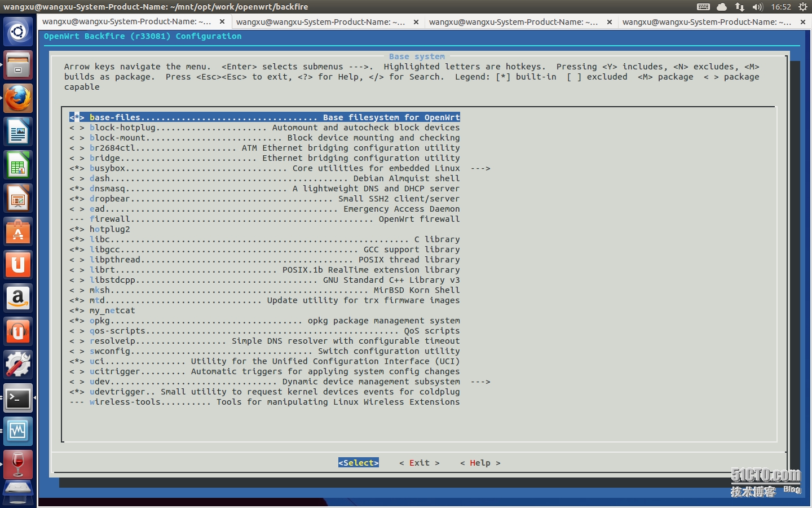The width and height of the screenshot is (812, 508).
Task: Select the firewall OpenWrt firewall row
Action: click(x=264, y=219)
